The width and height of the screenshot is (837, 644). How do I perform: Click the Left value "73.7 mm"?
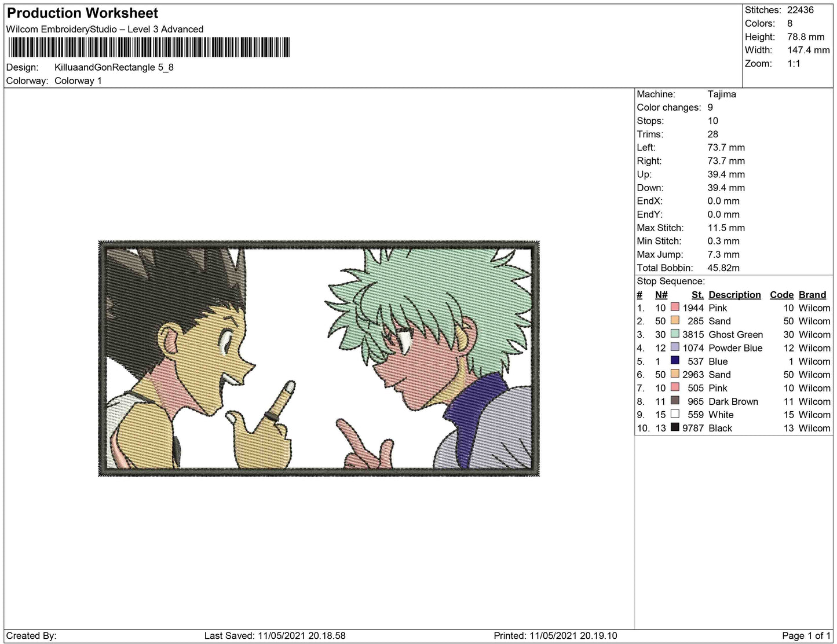726,147
